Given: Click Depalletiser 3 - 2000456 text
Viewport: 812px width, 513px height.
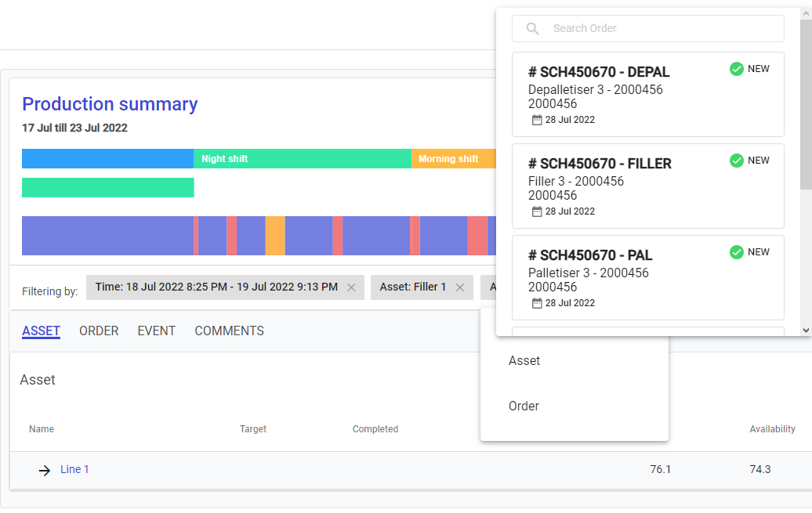Looking at the screenshot, I should pyautogui.click(x=596, y=89).
